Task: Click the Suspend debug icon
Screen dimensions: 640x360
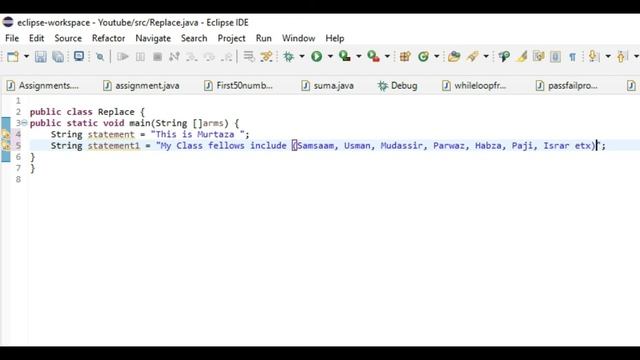Action: point(140,56)
